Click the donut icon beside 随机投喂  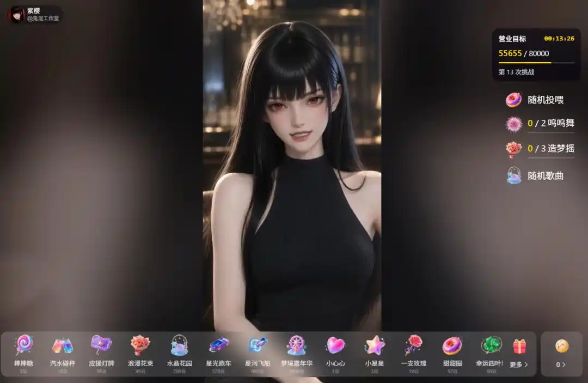pos(513,100)
